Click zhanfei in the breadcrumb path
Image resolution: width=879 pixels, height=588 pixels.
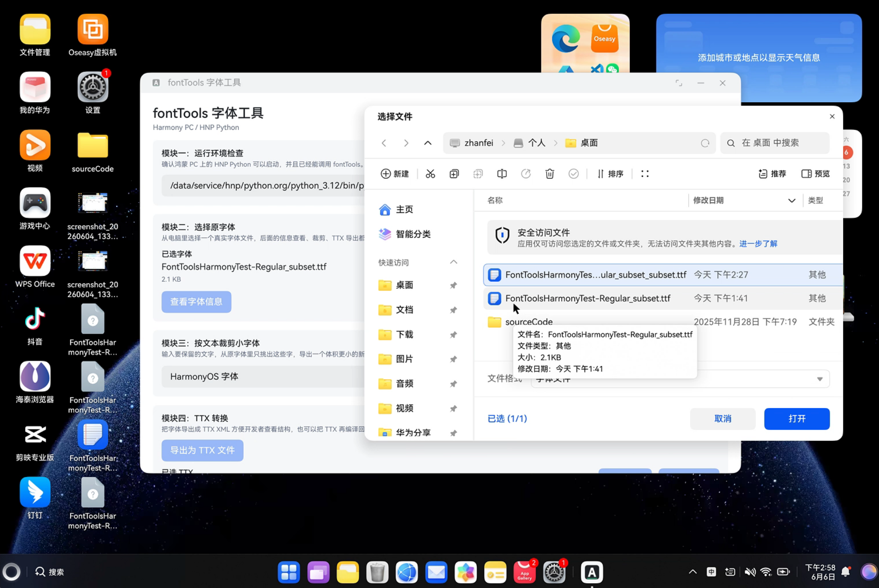[472, 143]
